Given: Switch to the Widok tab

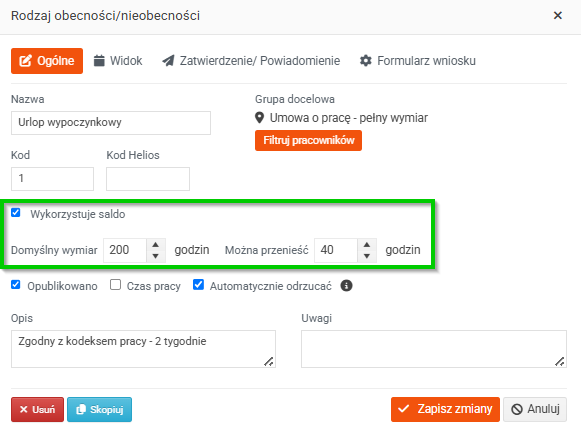Looking at the screenshot, I should point(118,61).
